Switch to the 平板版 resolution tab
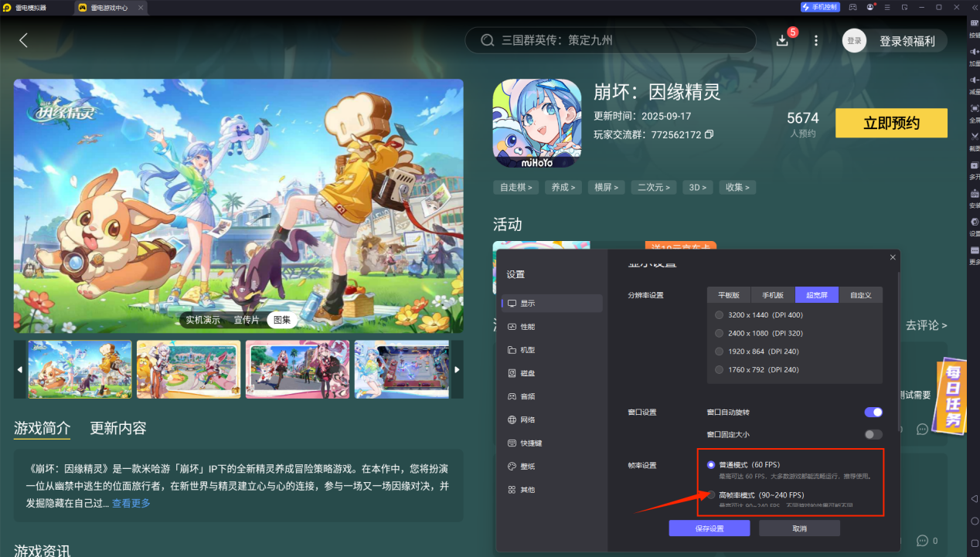Image resolution: width=980 pixels, height=557 pixels. (x=729, y=295)
